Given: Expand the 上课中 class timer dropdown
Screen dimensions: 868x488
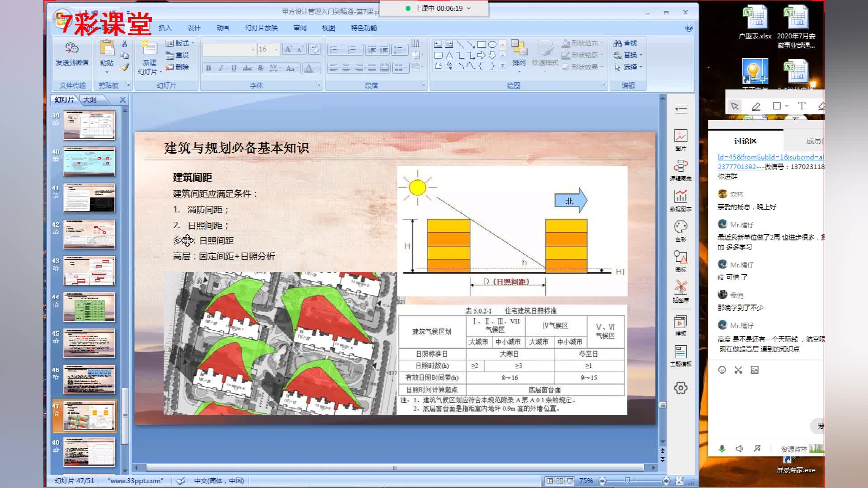Looking at the screenshot, I should tap(468, 8).
